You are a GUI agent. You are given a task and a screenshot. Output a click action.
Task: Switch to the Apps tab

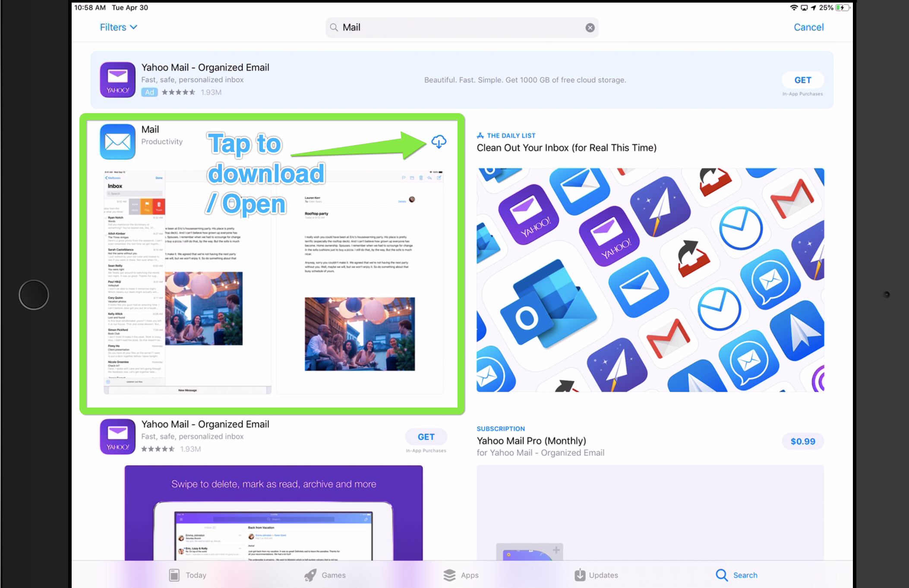(461, 575)
